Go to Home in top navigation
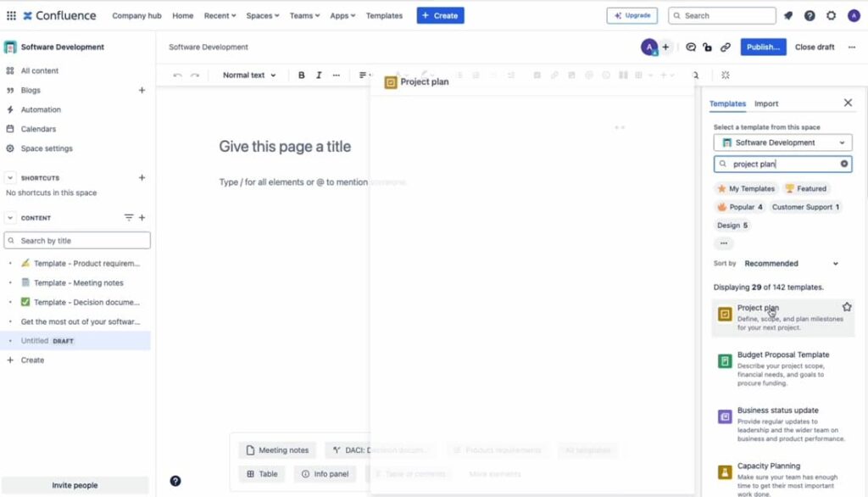 pyautogui.click(x=183, y=15)
